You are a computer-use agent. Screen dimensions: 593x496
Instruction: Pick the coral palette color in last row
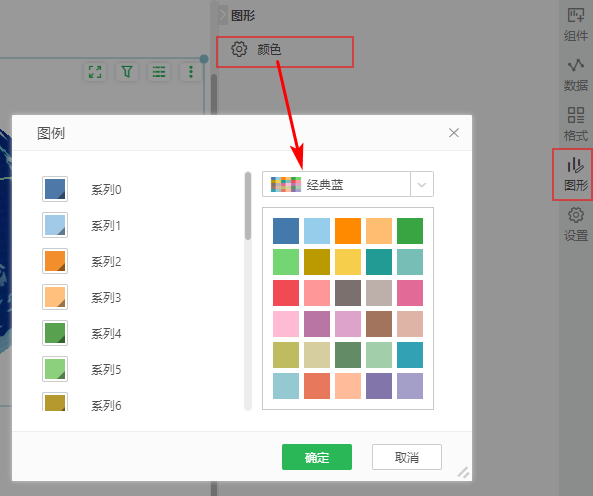(317, 386)
